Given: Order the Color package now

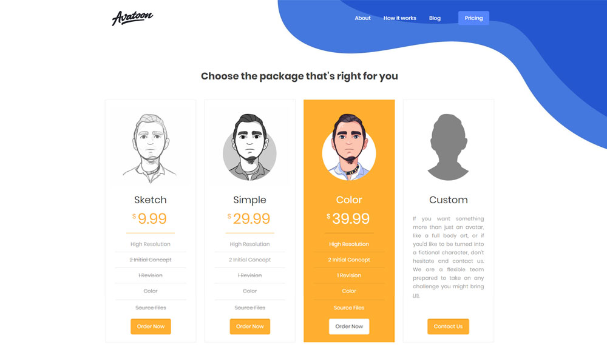Looking at the screenshot, I should click(x=349, y=326).
